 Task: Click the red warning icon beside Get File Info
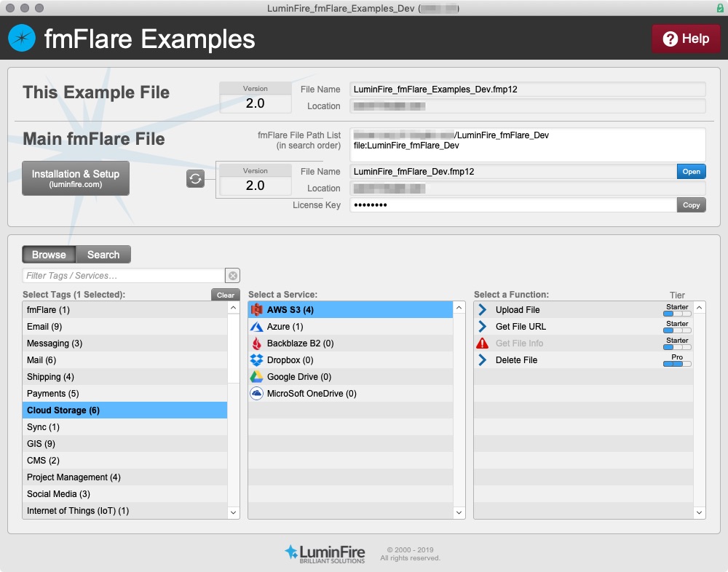[483, 343]
